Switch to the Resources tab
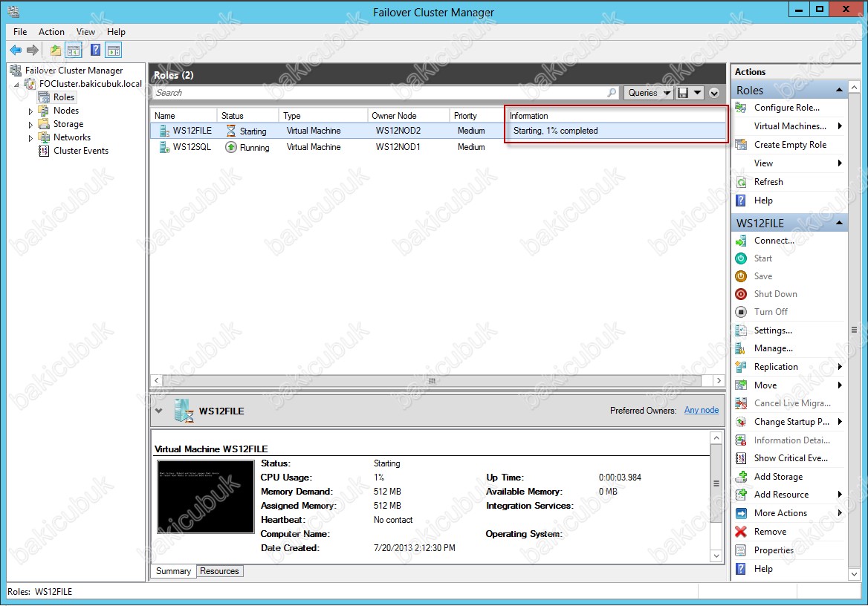This screenshot has height=606, width=868. (219, 571)
